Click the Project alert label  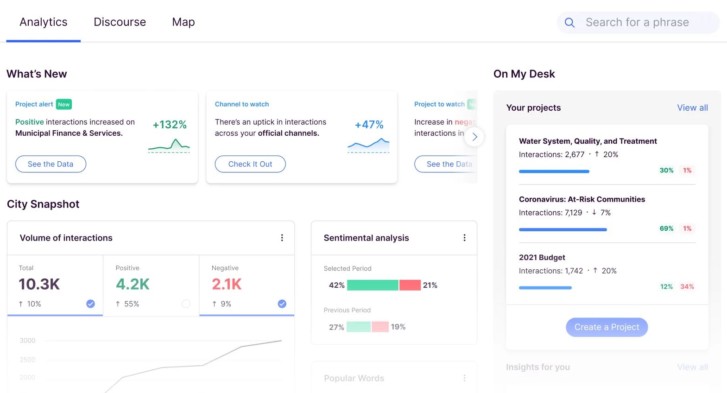pos(34,104)
